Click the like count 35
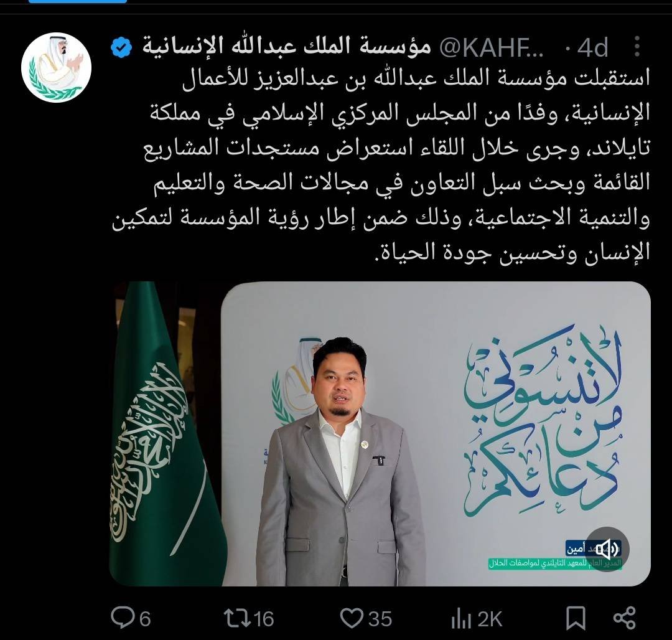672x640 pixels. [x=380, y=619]
